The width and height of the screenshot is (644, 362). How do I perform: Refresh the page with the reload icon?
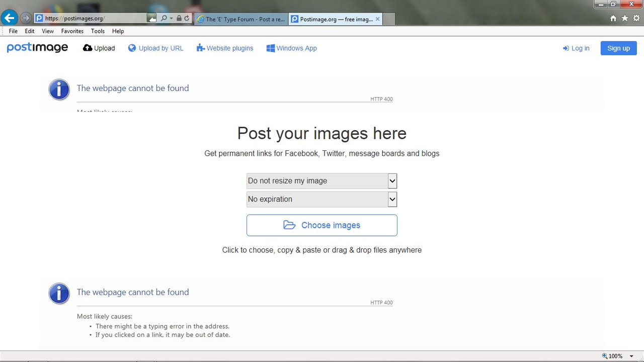[x=187, y=18]
